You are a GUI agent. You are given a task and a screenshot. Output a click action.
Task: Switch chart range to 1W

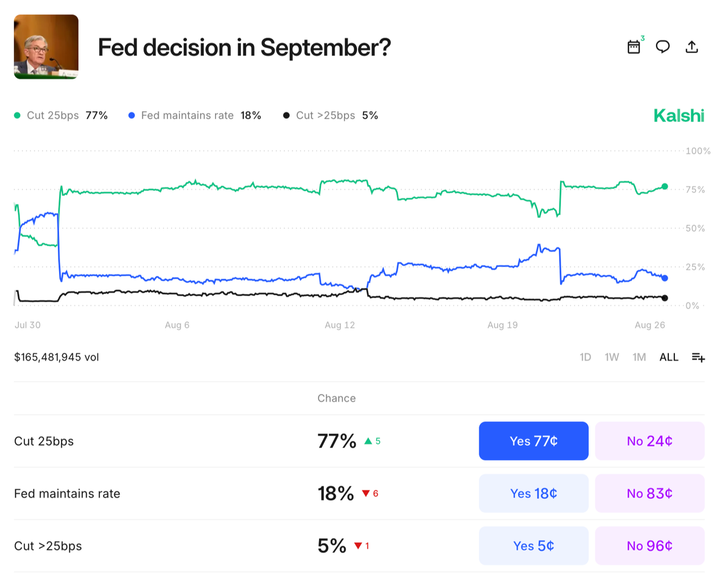click(612, 357)
